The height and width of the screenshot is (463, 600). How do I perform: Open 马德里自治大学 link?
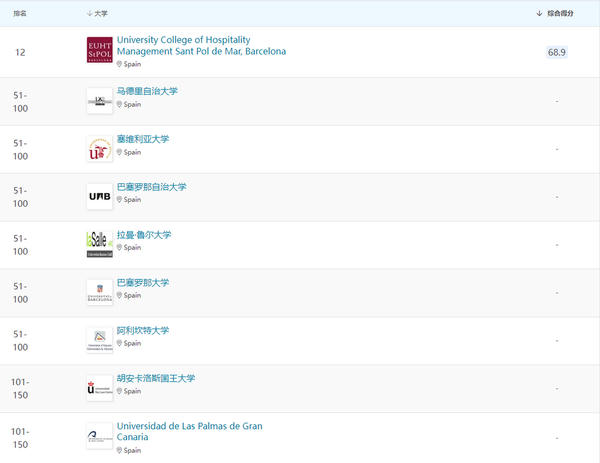point(147,91)
